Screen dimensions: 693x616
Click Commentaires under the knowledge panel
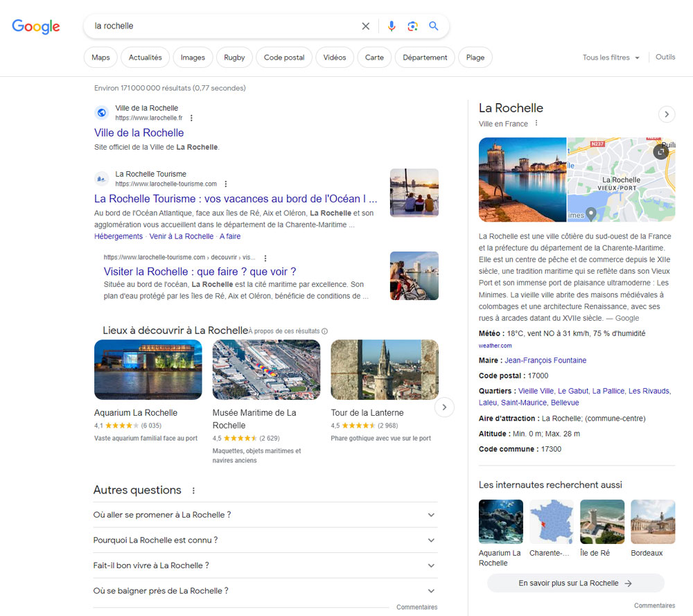point(655,606)
